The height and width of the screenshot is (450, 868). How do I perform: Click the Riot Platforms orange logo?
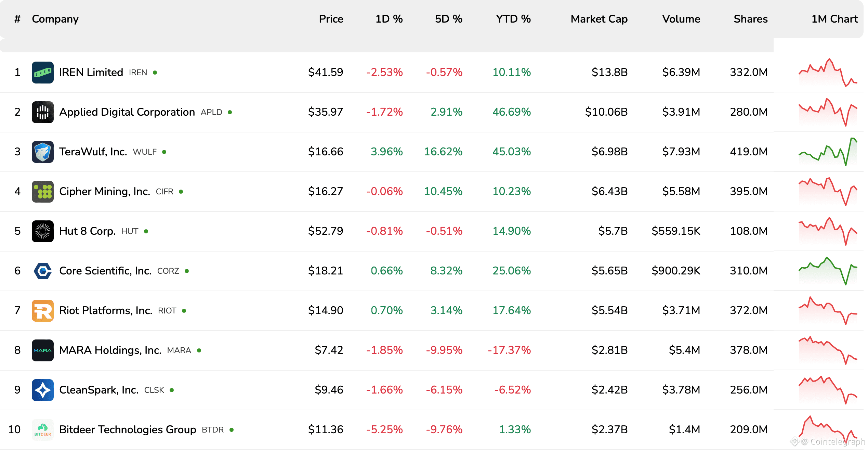coord(42,310)
